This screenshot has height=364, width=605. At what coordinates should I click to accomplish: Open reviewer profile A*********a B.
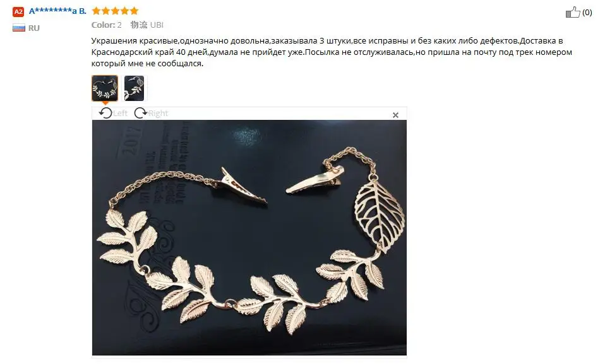coord(57,11)
